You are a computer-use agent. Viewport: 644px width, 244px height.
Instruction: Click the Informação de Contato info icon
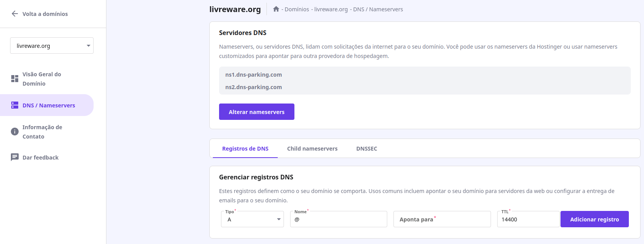pyautogui.click(x=15, y=132)
